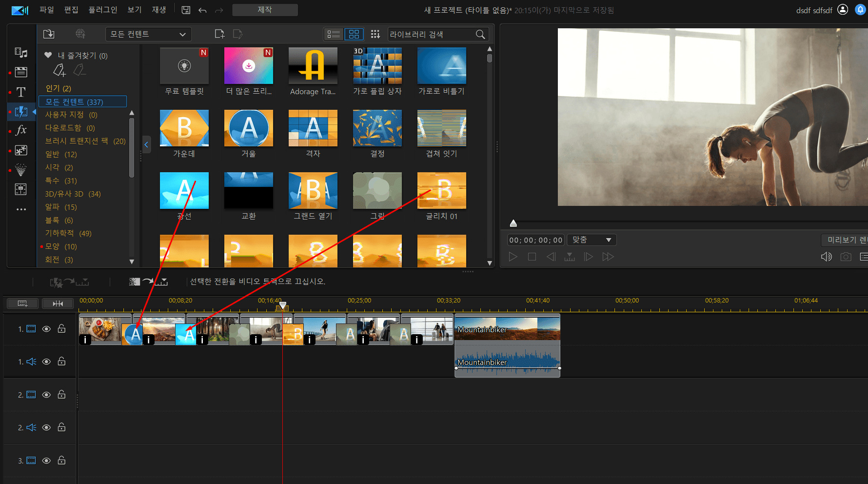Click the preview playback position slider

(x=513, y=223)
